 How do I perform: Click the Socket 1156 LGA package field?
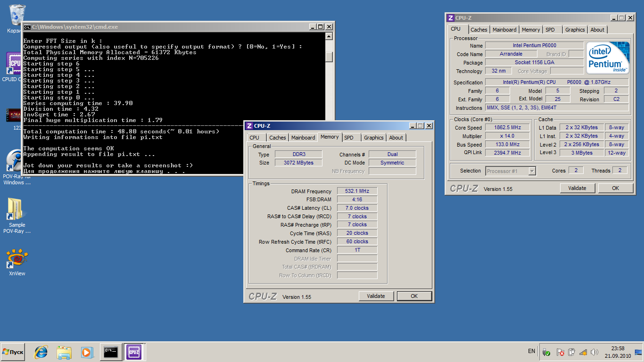[x=534, y=63]
